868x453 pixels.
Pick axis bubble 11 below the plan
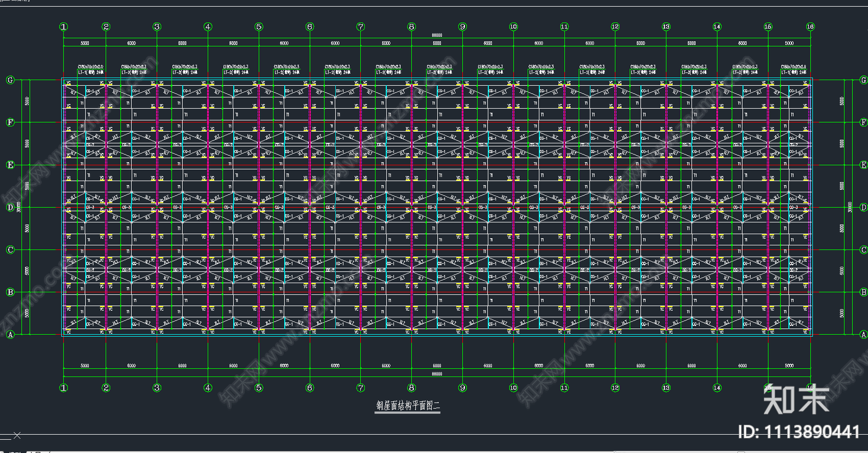564,388
